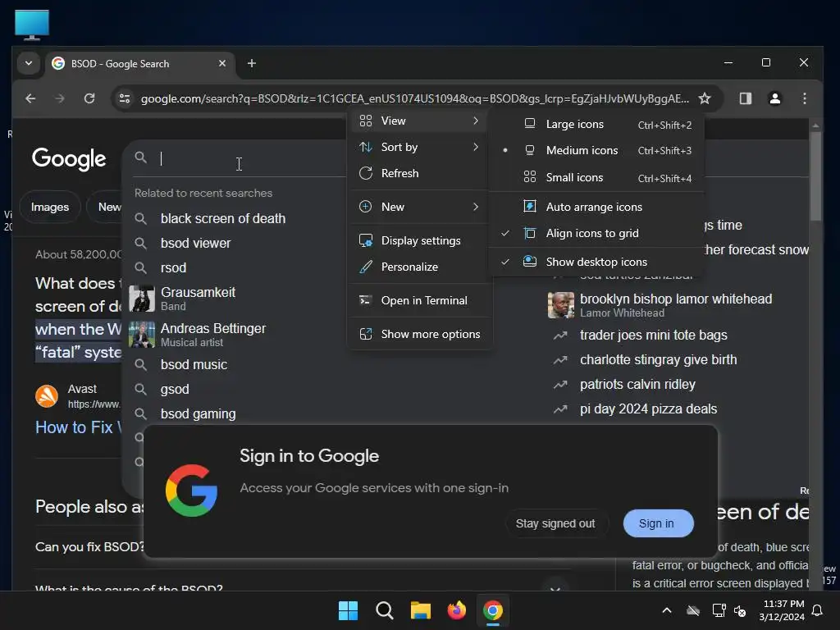Select suggestion bsod music
Image resolution: width=840 pixels, height=630 pixels.
coord(194,365)
